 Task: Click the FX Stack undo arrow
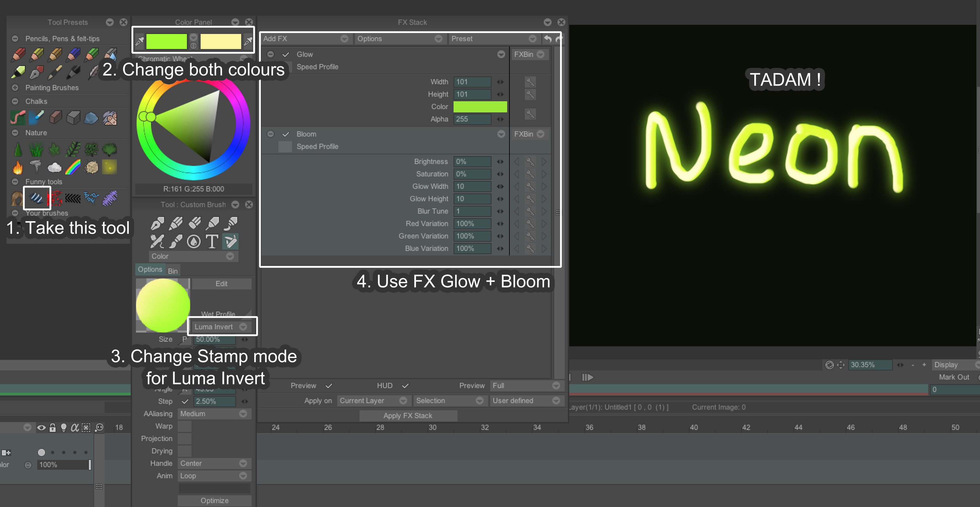pyautogui.click(x=548, y=39)
